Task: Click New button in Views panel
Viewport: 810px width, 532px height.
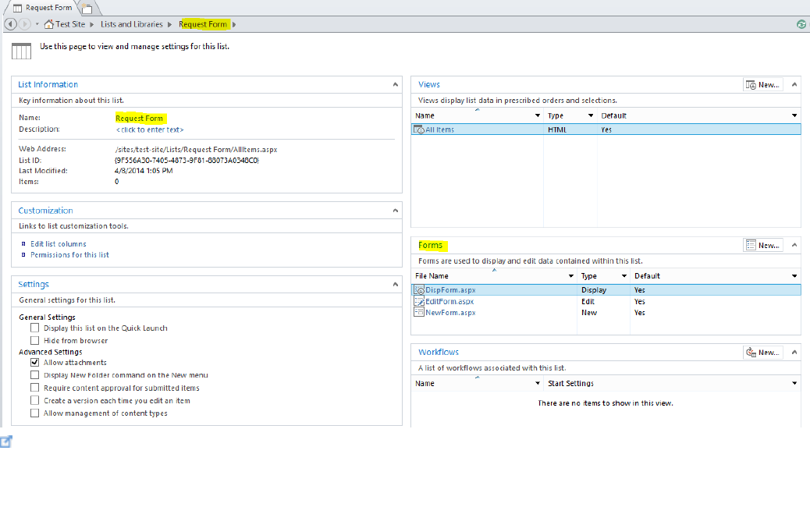Action: click(763, 85)
